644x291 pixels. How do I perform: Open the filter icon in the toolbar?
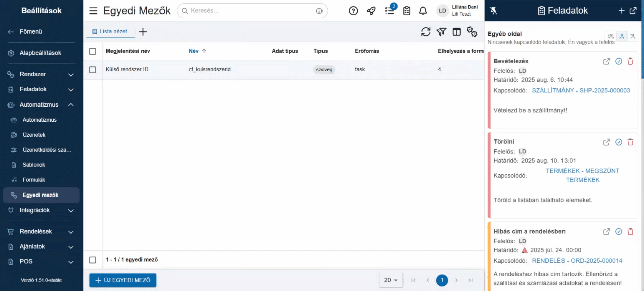(441, 31)
